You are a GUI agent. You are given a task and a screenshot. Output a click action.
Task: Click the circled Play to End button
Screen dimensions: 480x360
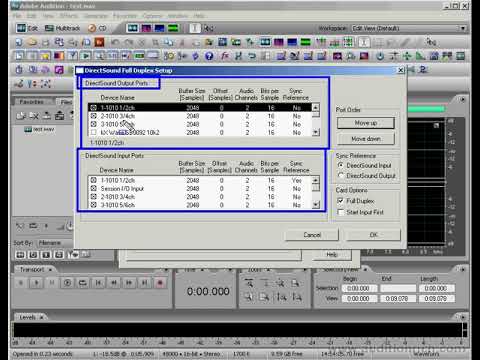pos(67,283)
